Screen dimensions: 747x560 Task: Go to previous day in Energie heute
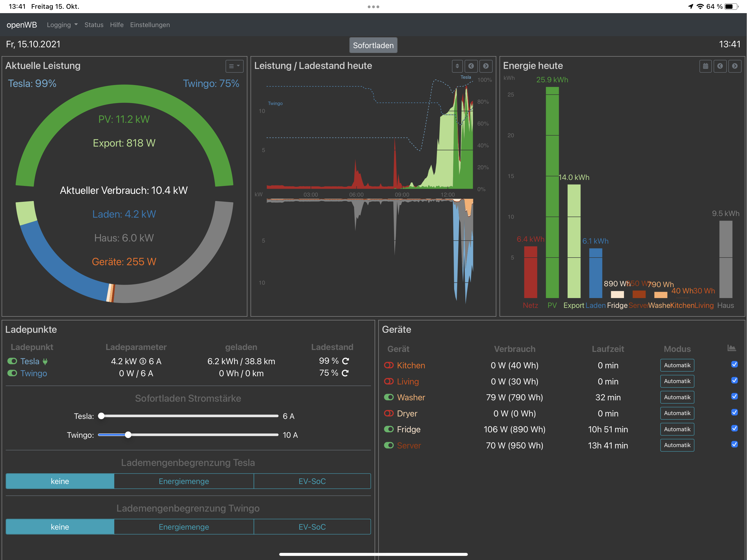[x=720, y=66]
